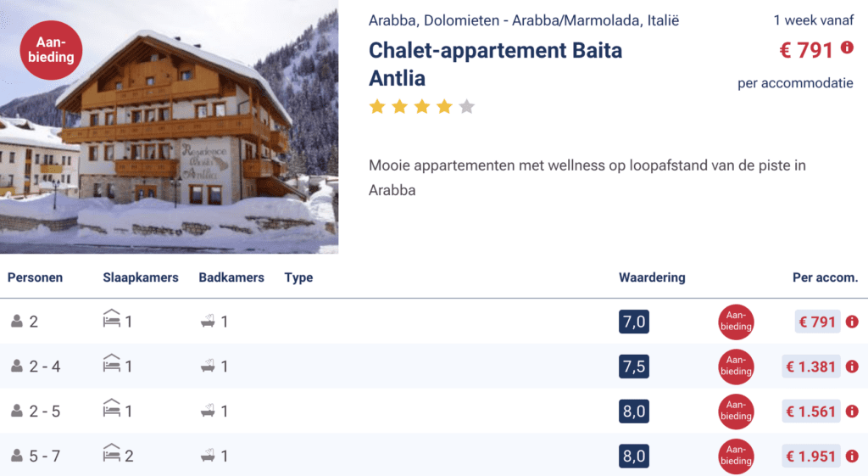Select the € 1.381 price button
868x476 pixels.
click(811, 367)
